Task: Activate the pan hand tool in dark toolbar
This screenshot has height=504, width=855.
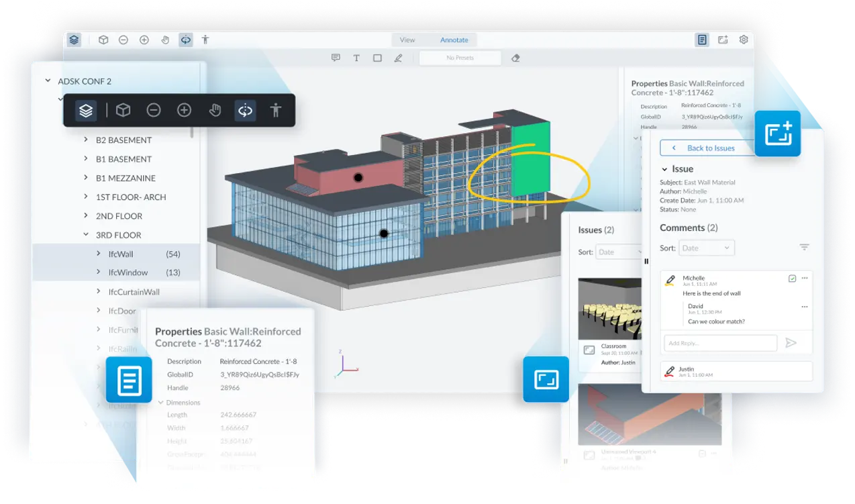Action: pyautogui.click(x=215, y=111)
